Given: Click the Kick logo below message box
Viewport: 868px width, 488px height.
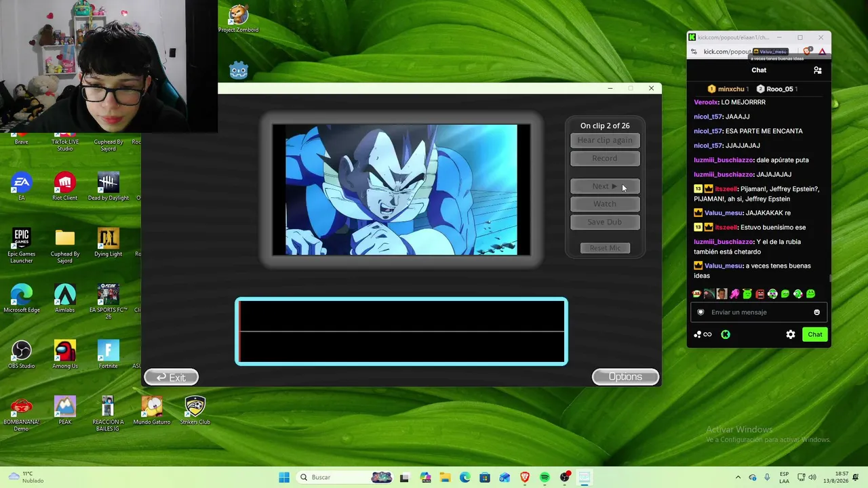Looking at the screenshot, I should tap(726, 334).
